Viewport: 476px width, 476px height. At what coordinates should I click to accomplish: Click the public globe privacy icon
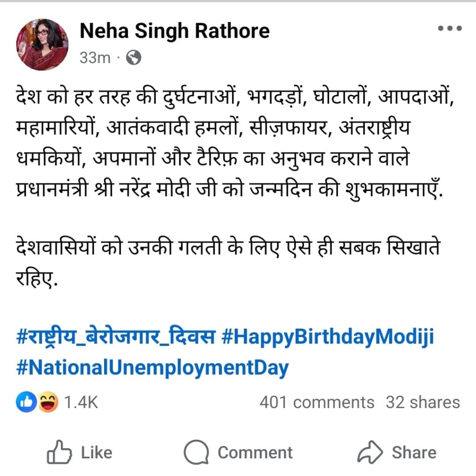(133, 57)
